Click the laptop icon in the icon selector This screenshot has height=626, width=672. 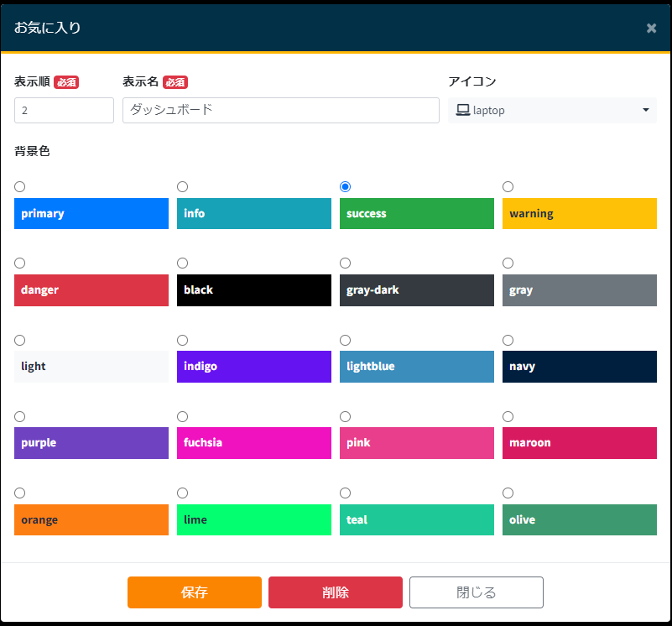(x=462, y=110)
